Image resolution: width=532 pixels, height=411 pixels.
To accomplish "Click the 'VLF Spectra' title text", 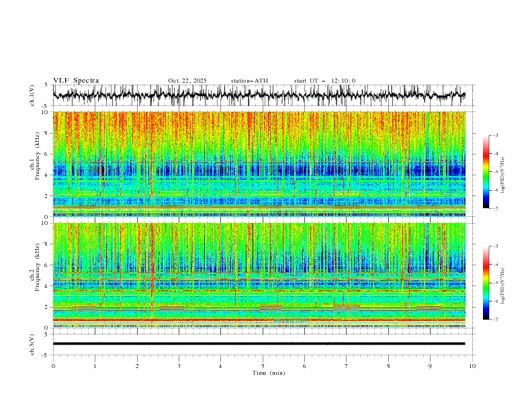I will 76,81.
